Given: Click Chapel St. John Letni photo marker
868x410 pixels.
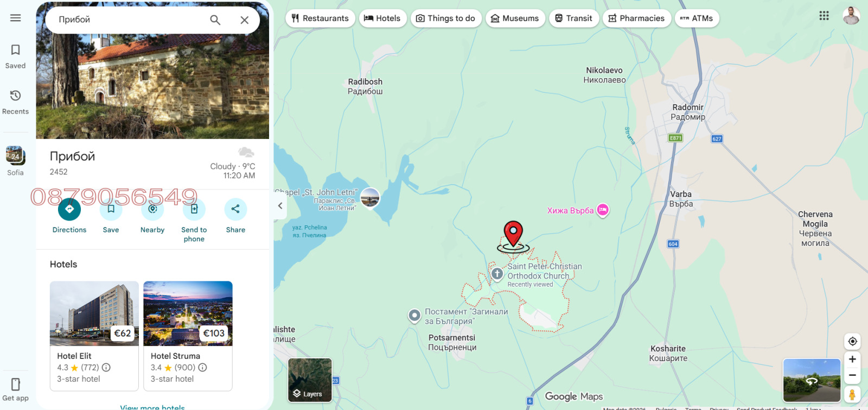Looking at the screenshot, I should point(370,198).
